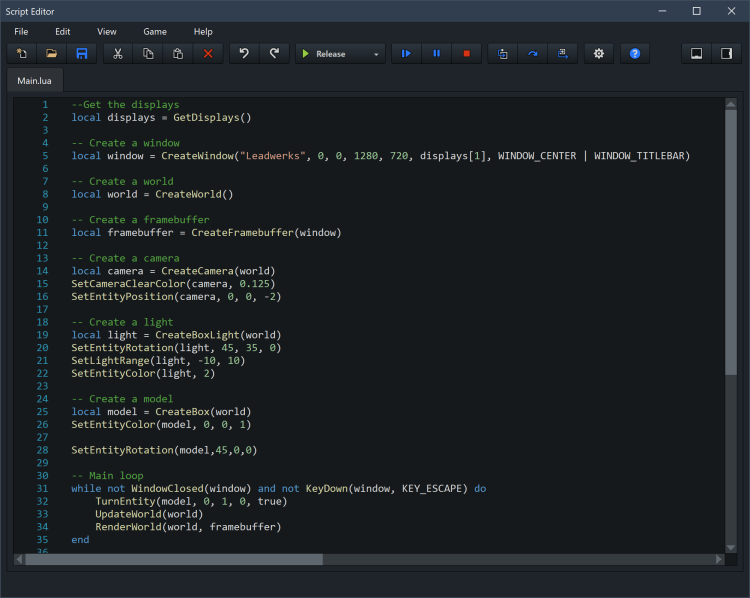Pause script execution
Screen dimensions: 750x598
click(x=436, y=54)
